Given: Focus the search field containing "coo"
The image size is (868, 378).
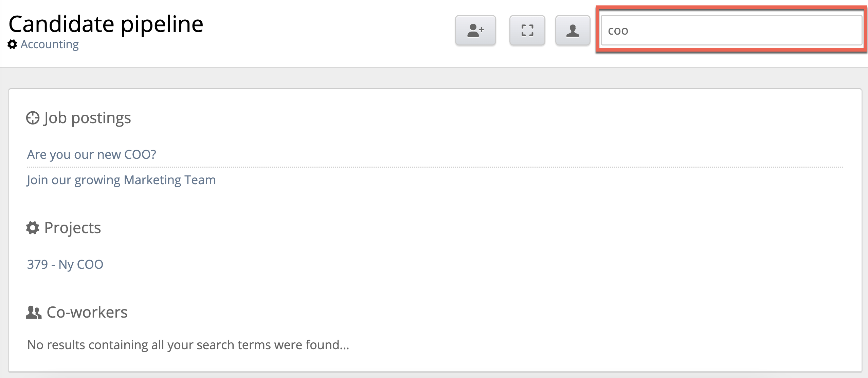Looking at the screenshot, I should [x=731, y=31].
